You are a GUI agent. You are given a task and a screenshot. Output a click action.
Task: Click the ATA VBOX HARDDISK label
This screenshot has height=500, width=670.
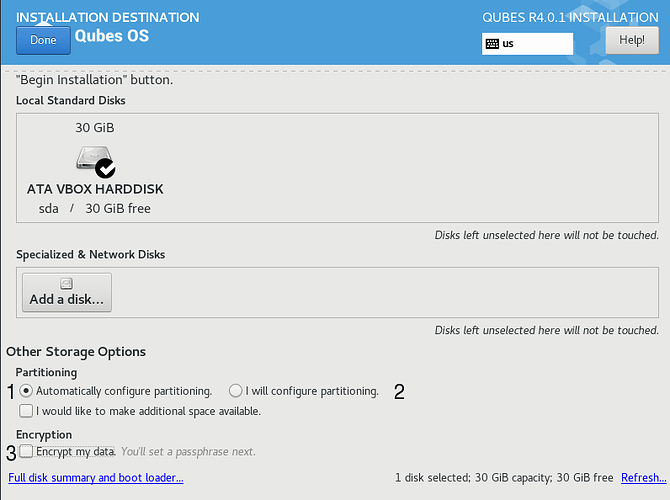95,189
